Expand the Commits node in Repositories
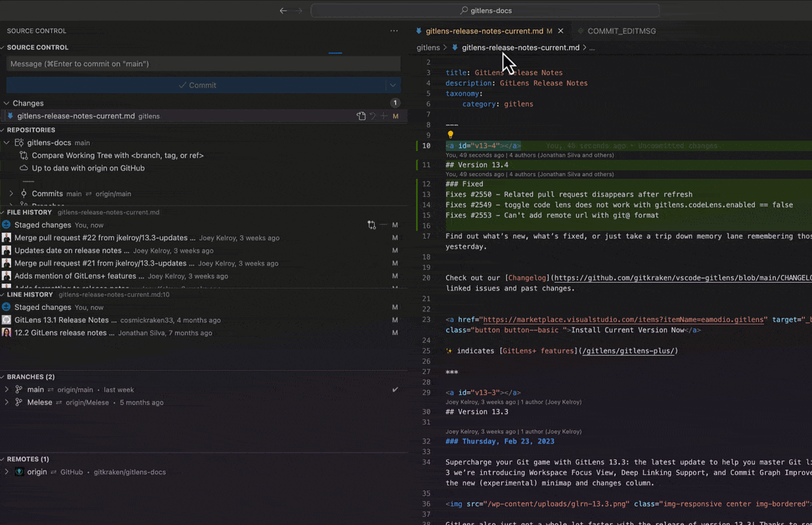 pos(11,194)
